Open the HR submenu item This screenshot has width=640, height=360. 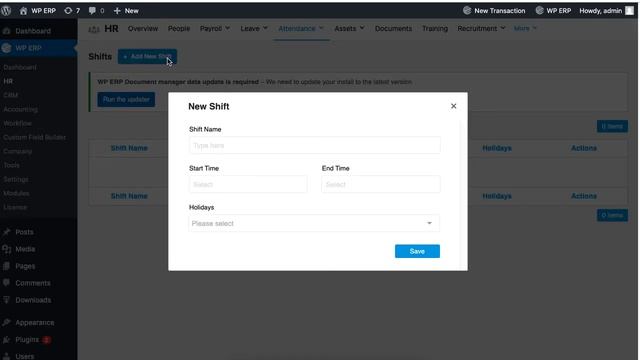pos(8,81)
